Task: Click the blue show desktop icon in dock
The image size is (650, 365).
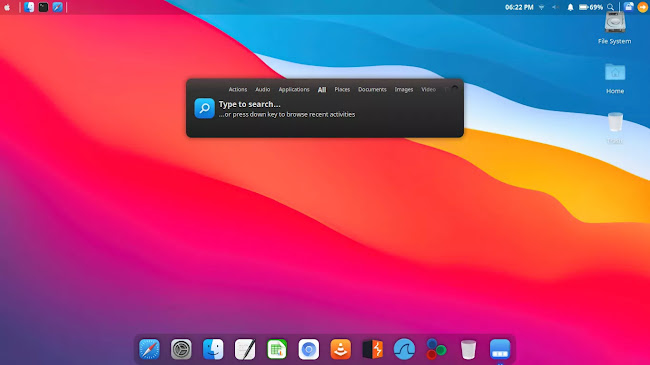Action: pyautogui.click(x=500, y=349)
